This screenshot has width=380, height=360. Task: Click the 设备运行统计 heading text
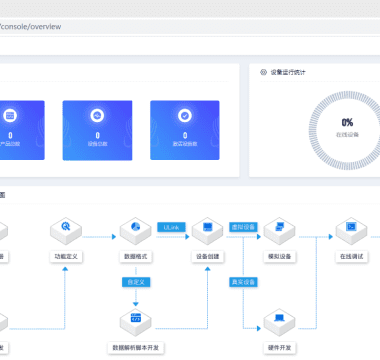pyautogui.click(x=288, y=72)
